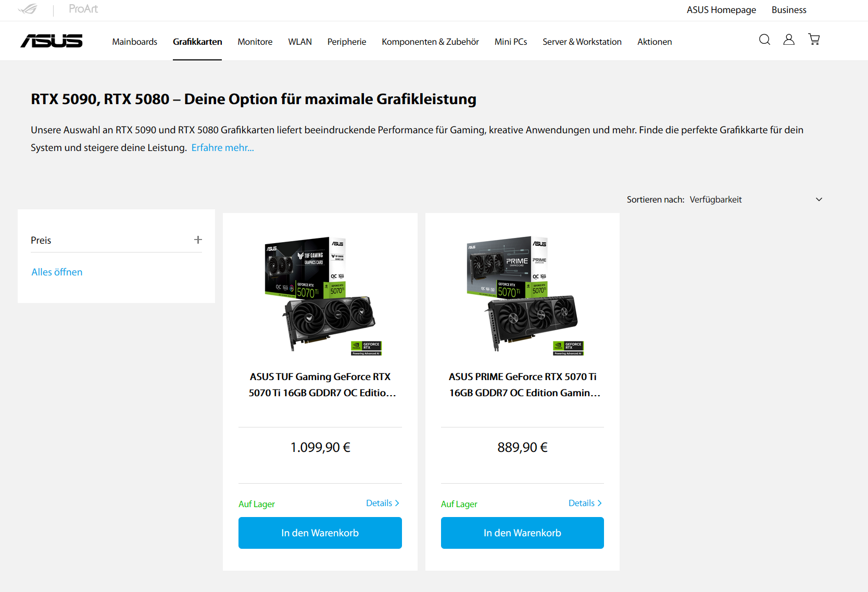This screenshot has height=592, width=868.
Task: Click the ROG logo in top bar
Action: coord(28,9)
